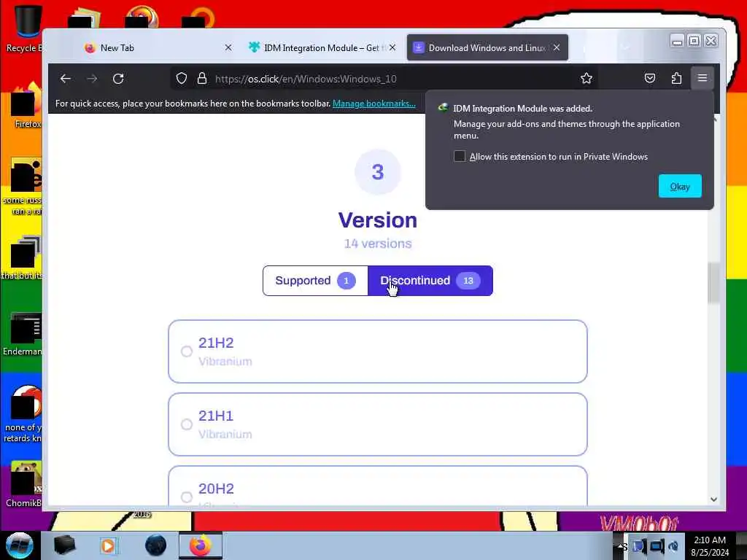Bookmark this page with the star icon
This screenshot has width=747, height=560.
coord(587,79)
